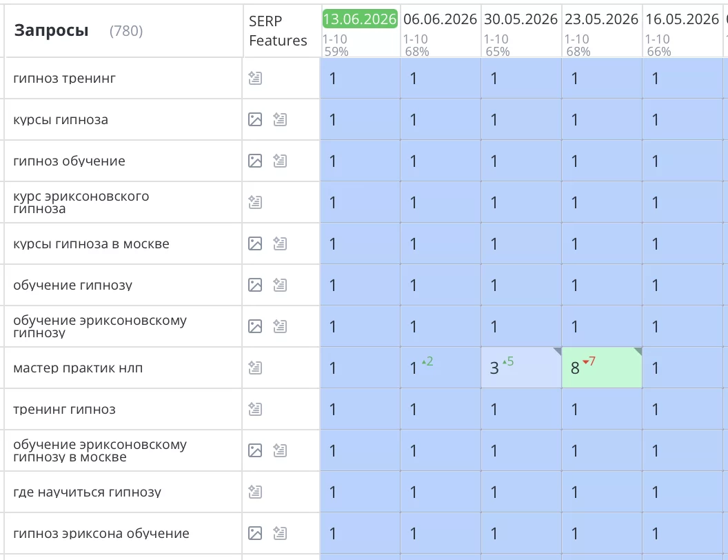
Task: Click the position 3 cell on 30.05.2026
Action: click(521, 368)
